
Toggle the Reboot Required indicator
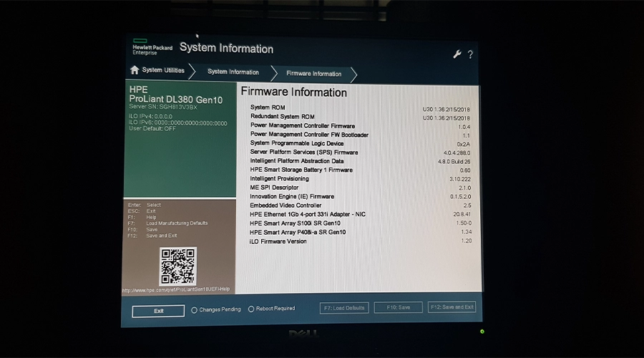(x=251, y=309)
